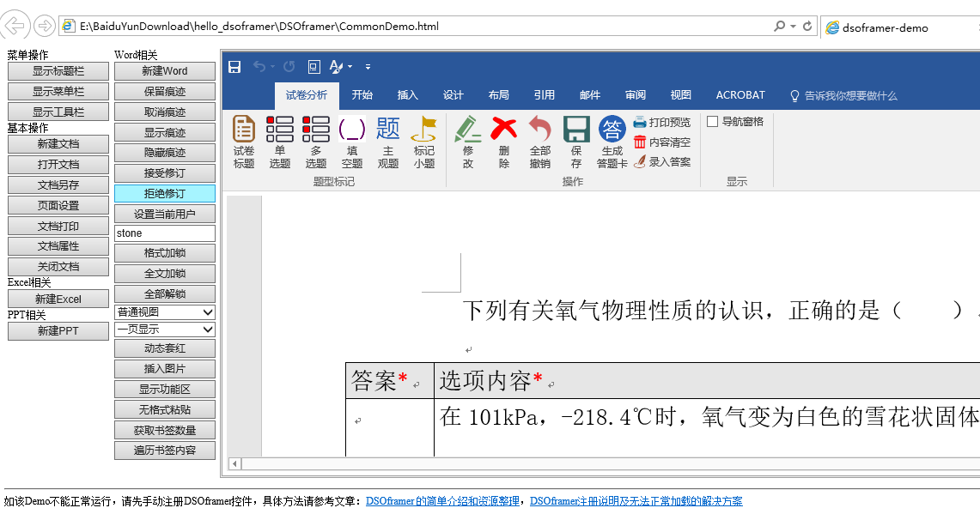Click the 插入图片 button
Screen dimensions: 980x508
click(x=165, y=369)
